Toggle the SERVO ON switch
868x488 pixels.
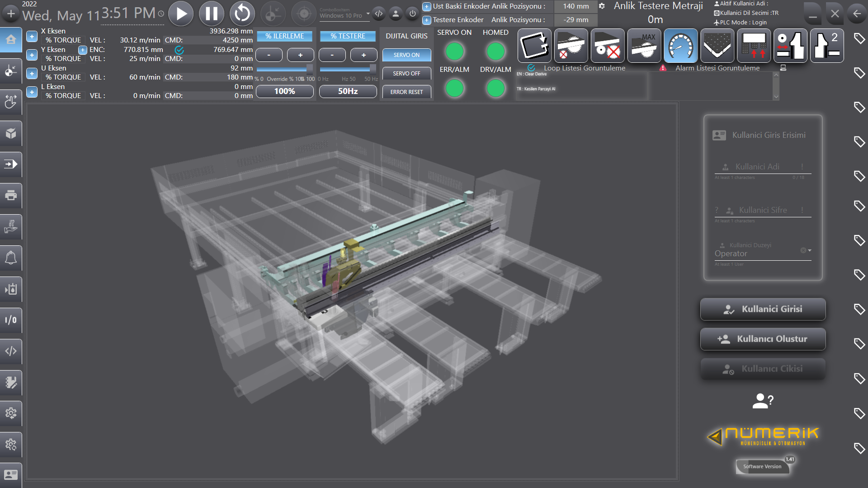(406, 55)
